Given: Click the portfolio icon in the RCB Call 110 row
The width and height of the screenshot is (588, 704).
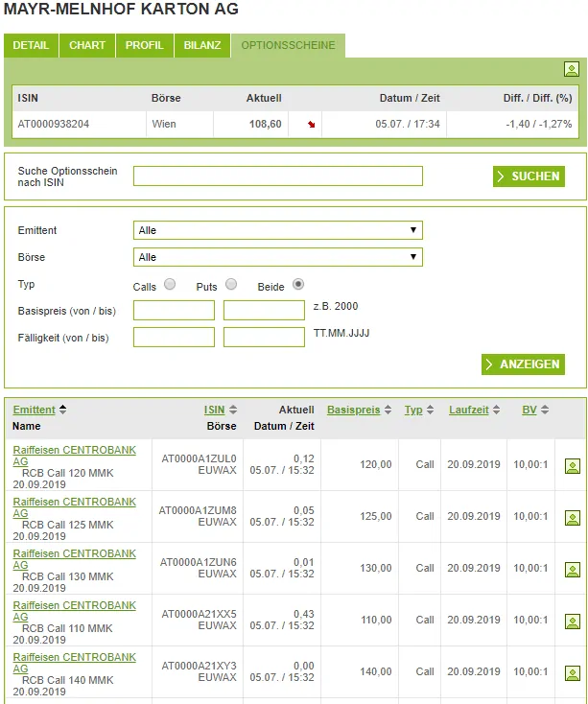Looking at the screenshot, I should click(573, 622).
